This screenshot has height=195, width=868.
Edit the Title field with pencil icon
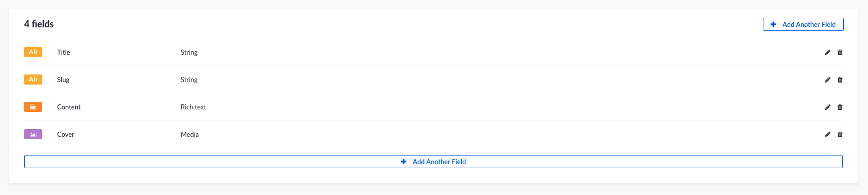click(x=828, y=53)
